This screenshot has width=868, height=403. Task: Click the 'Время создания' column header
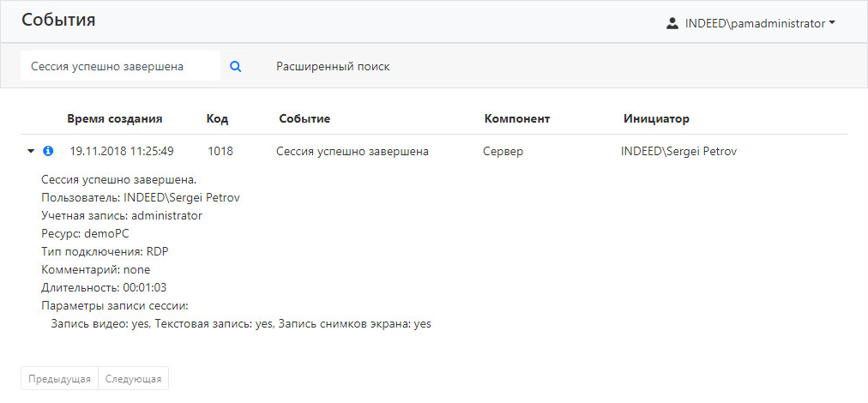click(115, 118)
